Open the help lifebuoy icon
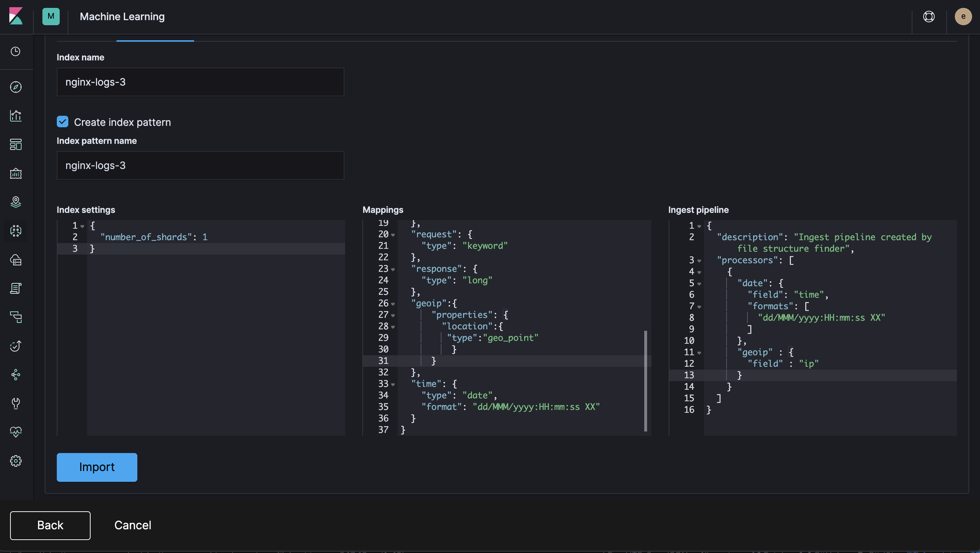 [x=929, y=17]
